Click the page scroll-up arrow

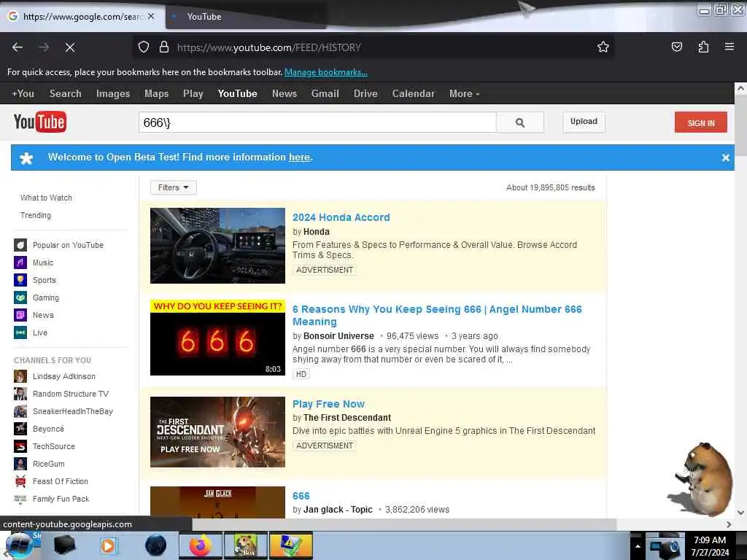pyautogui.click(x=740, y=88)
